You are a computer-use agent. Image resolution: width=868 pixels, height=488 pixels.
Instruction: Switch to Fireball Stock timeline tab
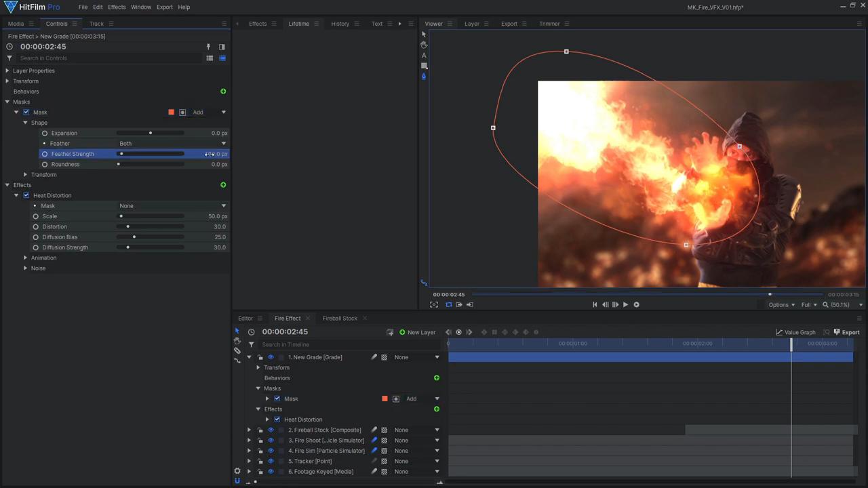(340, 319)
